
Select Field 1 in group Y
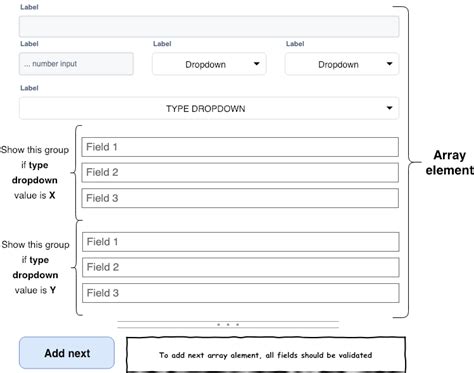tap(241, 242)
